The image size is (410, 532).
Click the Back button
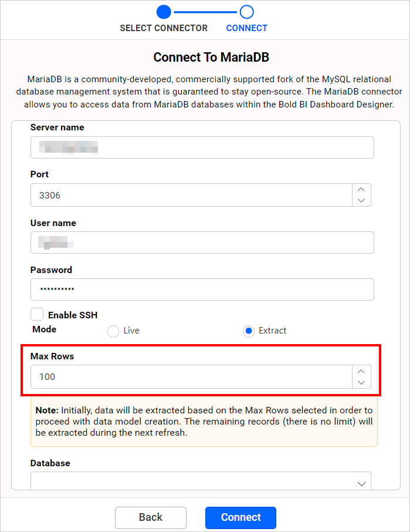[151, 517]
